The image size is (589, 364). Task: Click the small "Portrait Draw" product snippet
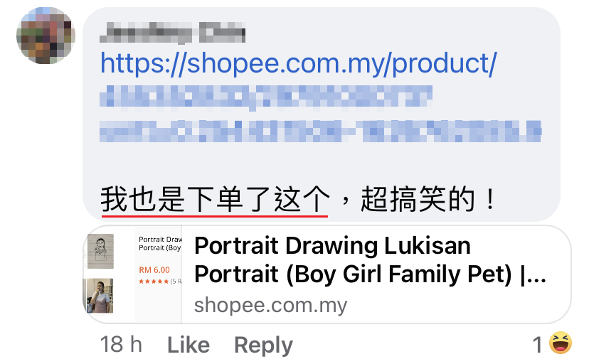tap(160, 243)
